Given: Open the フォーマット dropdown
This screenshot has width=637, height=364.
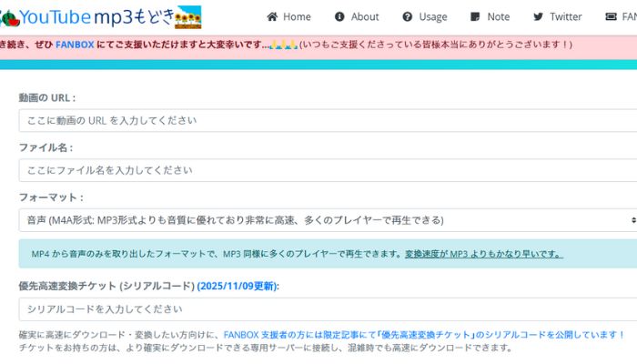Looking at the screenshot, I should click(x=328, y=220).
